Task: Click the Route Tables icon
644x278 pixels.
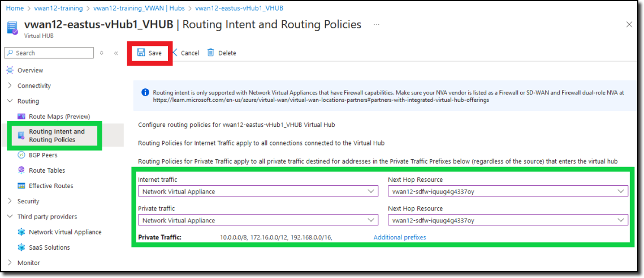Action: tap(21, 170)
